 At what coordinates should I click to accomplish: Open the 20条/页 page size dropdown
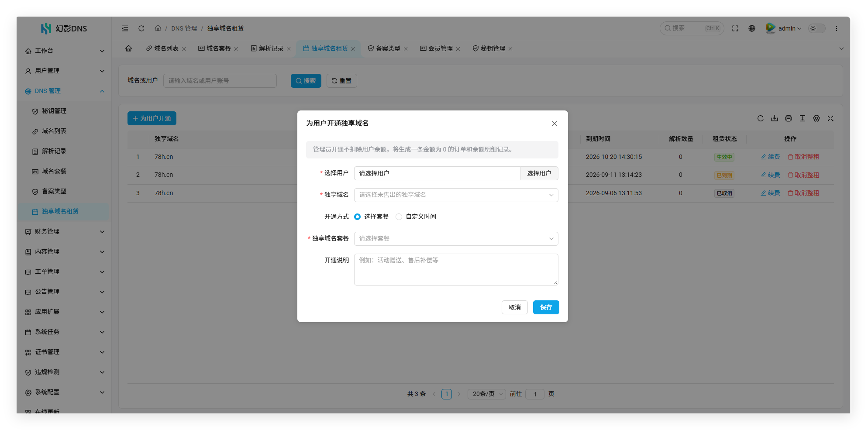(x=487, y=394)
